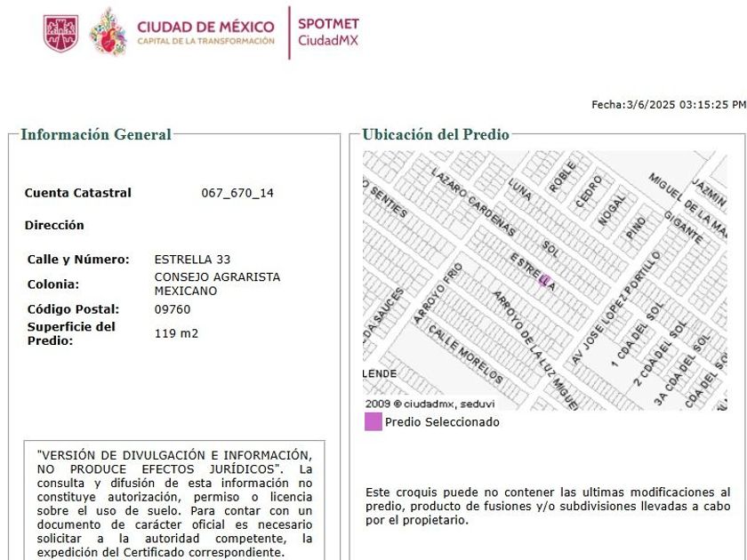
Task: Select the Cuenta Catastral value 067_670_14
Action: (237, 193)
